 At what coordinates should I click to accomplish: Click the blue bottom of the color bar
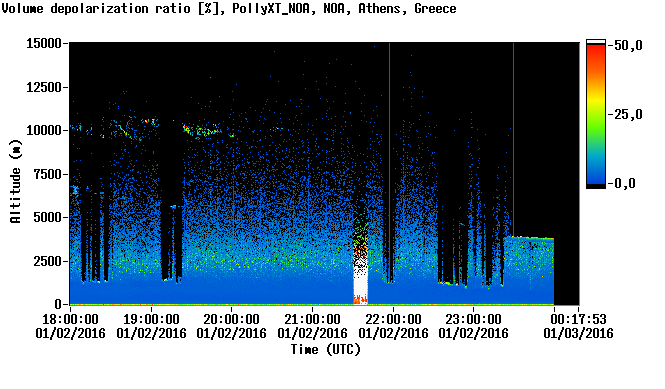[x=596, y=174]
